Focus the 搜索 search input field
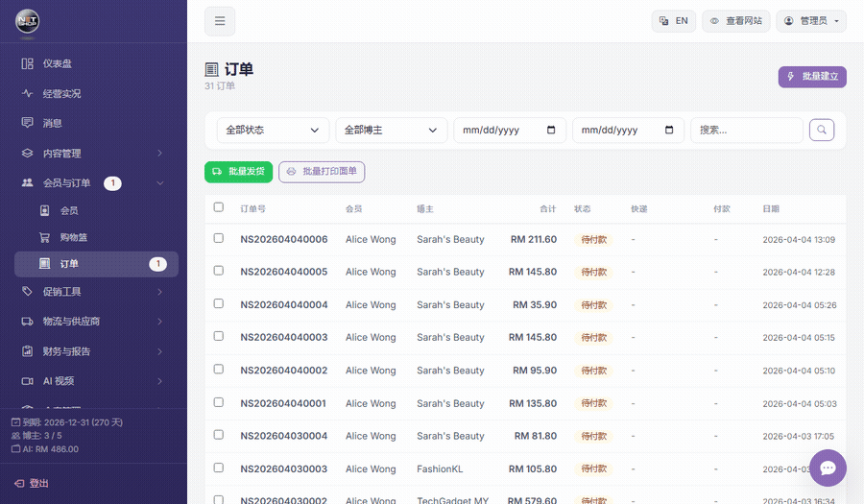 [747, 130]
